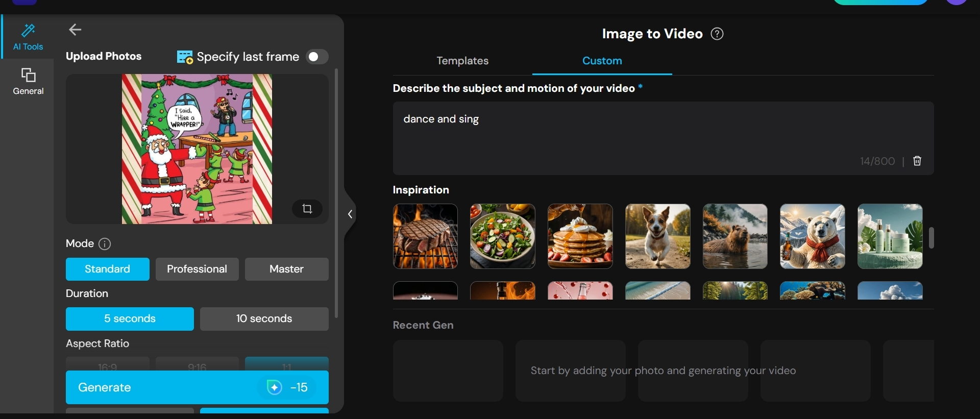
Task: Open the General sidebar section
Action: click(28, 82)
